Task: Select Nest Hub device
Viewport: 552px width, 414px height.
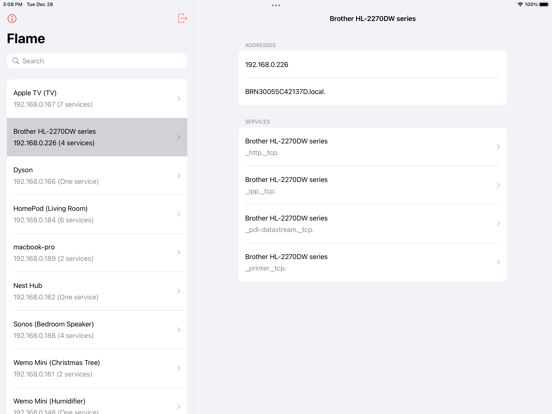Action: pyautogui.click(x=97, y=291)
